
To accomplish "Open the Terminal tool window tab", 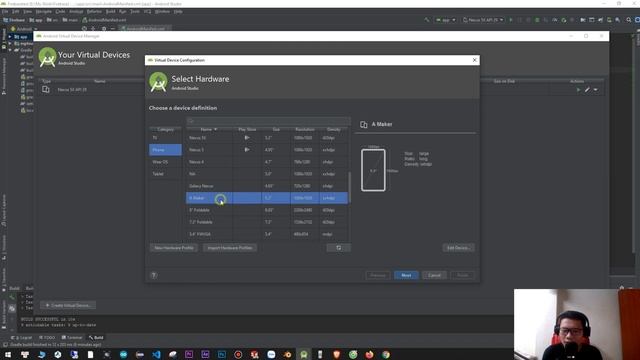I will [x=71, y=338].
